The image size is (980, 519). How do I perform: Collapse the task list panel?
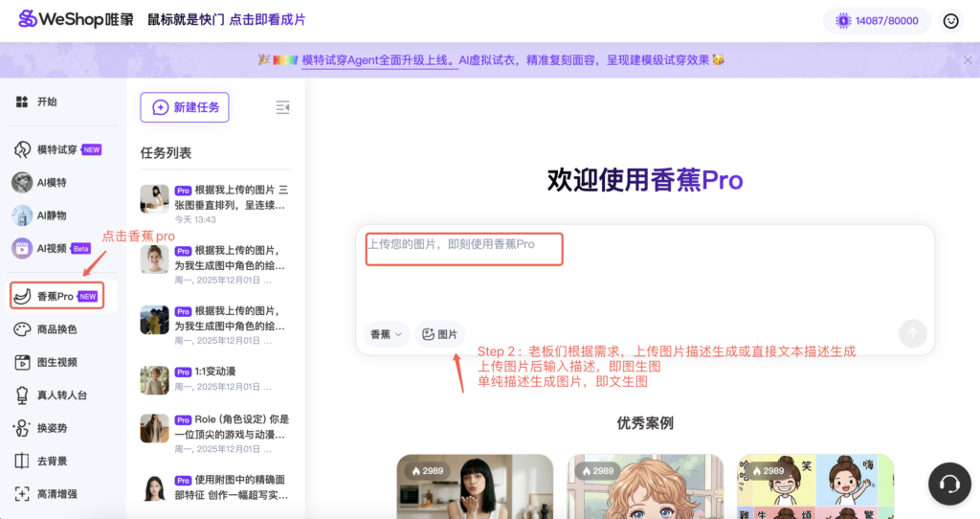pos(282,107)
